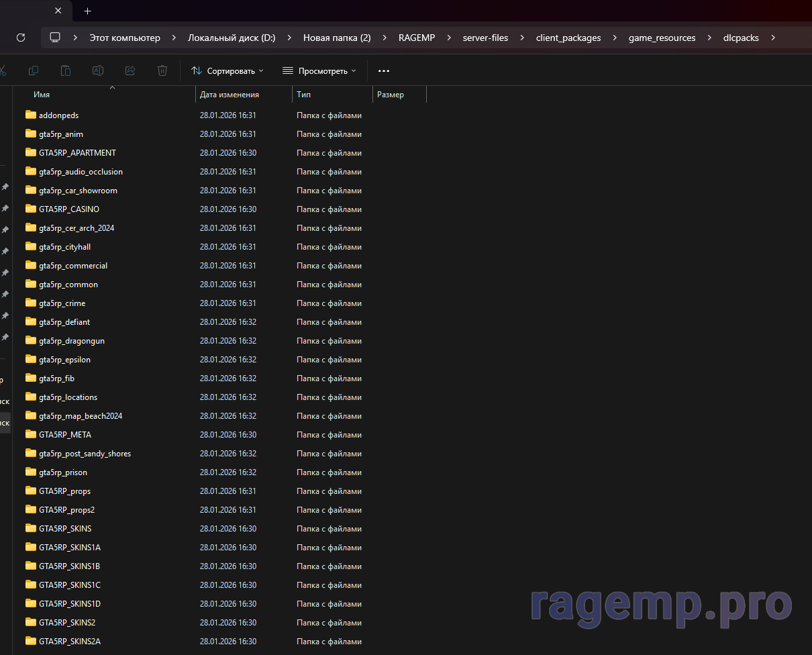The width and height of the screenshot is (812, 655).
Task: Select the addonpeds folder
Action: (58, 115)
